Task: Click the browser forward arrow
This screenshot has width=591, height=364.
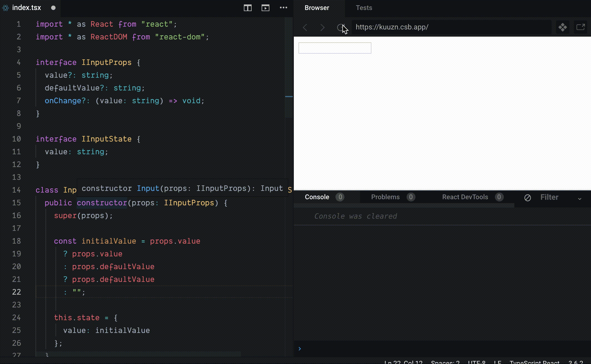Action: [x=322, y=27]
